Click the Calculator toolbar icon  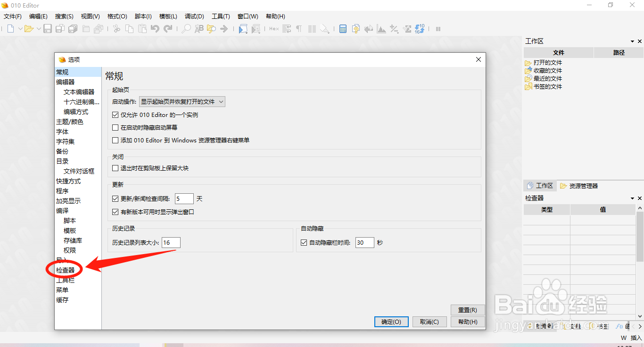click(x=343, y=29)
